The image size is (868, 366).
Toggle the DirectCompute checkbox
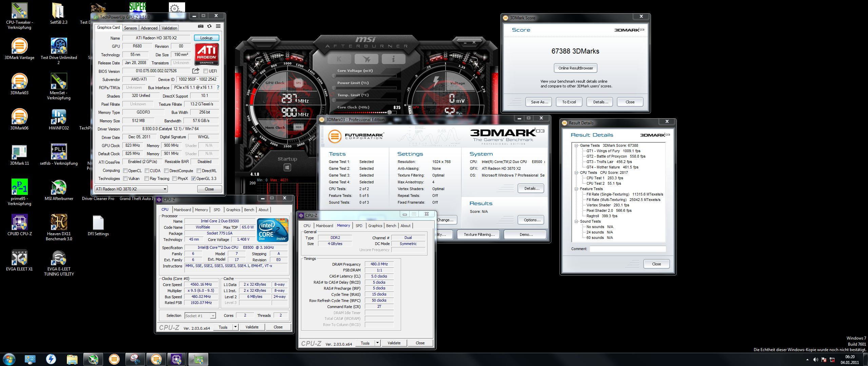tap(166, 171)
